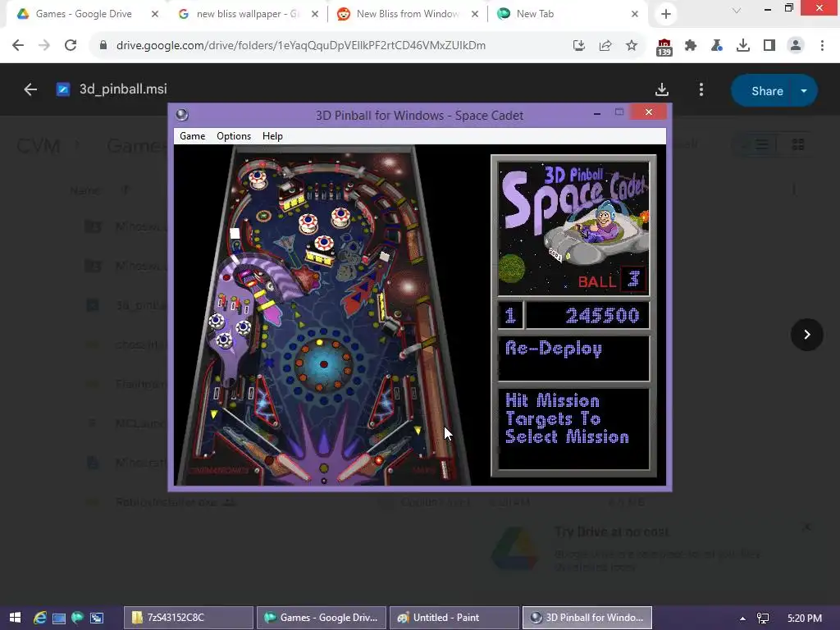Image resolution: width=840 pixels, height=630 pixels.
Task: Click the Drive URL in the address bar
Action: [x=300, y=46]
